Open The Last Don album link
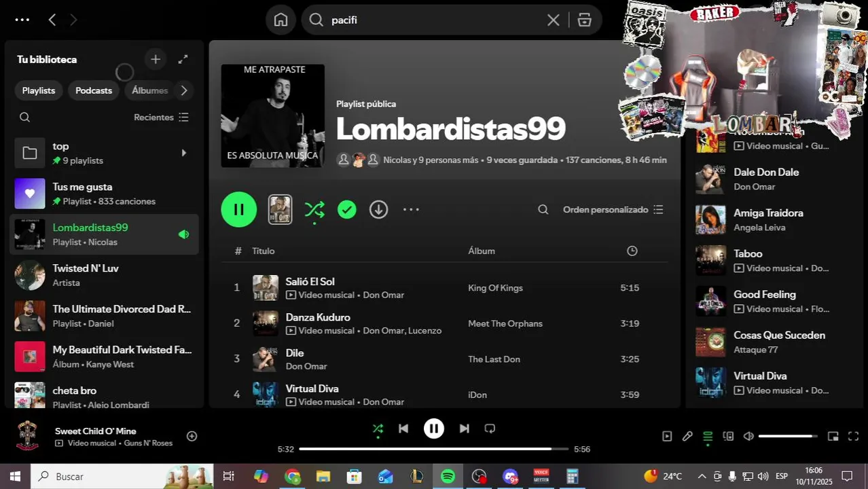Image resolution: width=868 pixels, height=489 pixels. point(494,359)
